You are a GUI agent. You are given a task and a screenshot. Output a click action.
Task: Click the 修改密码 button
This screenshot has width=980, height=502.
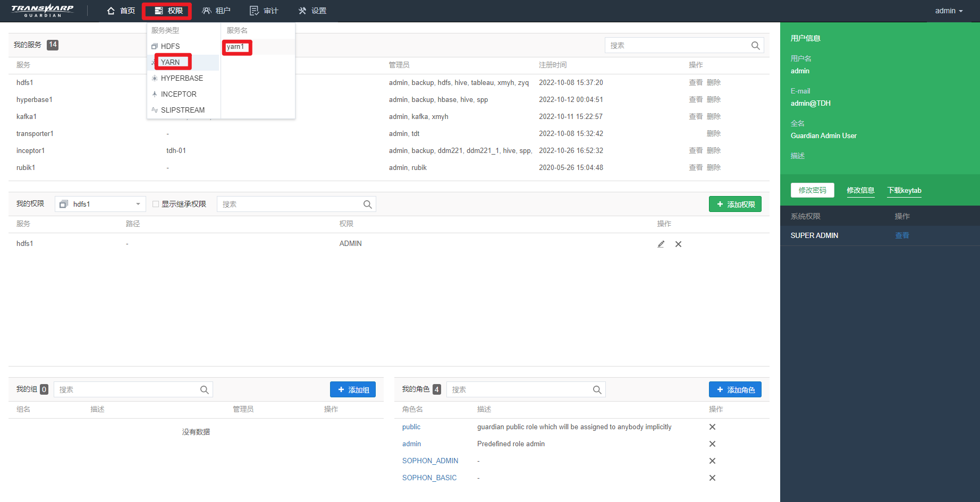(812, 190)
